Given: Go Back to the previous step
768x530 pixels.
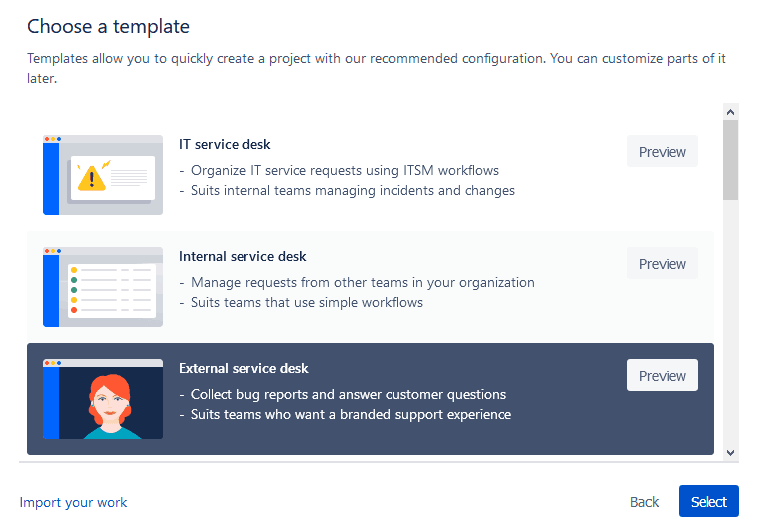Looking at the screenshot, I should pyautogui.click(x=644, y=502).
